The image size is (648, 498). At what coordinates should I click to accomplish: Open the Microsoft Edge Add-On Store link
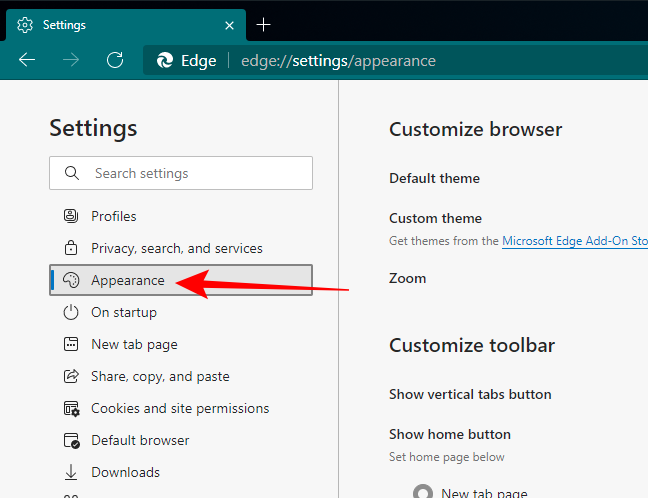click(x=574, y=241)
